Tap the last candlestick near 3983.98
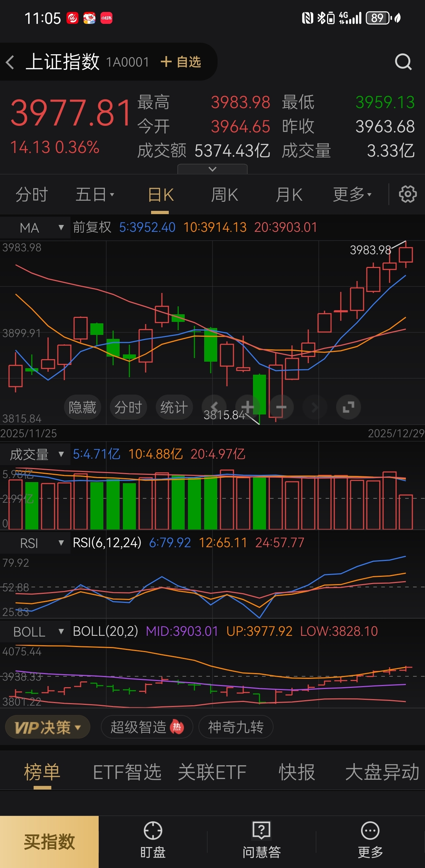The width and height of the screenshot is (425, 868). (x=406, y=254)
